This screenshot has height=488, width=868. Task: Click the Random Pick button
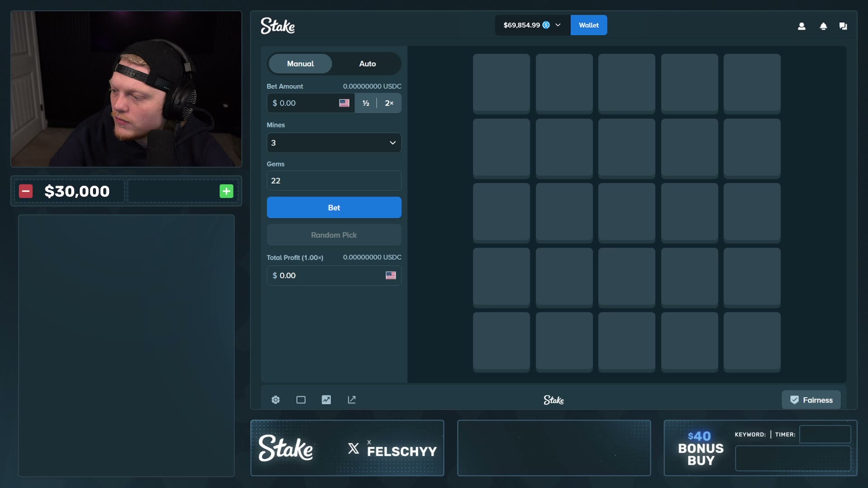tap(334, 235)
